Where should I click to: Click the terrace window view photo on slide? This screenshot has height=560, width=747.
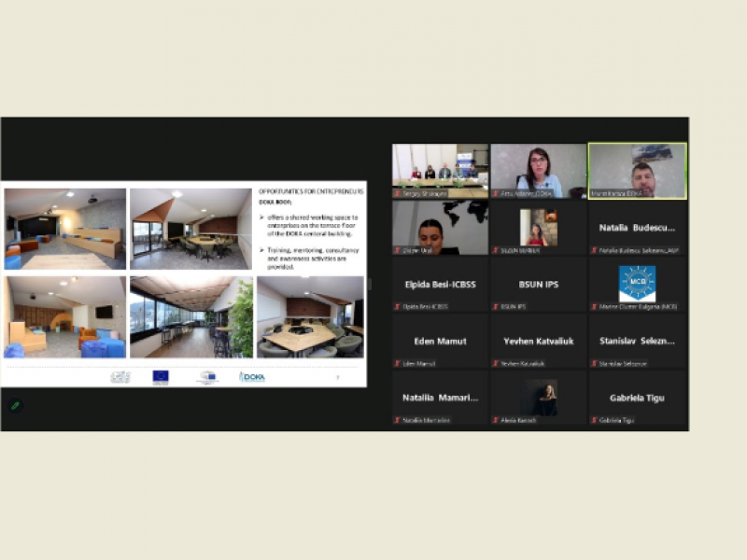(x=190, y=316)
